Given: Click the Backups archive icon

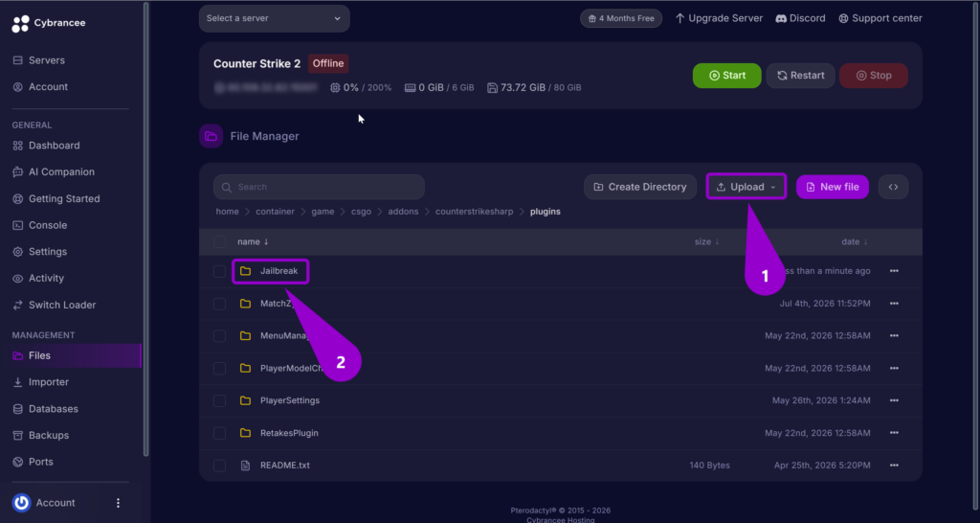Looking at the screenshot, I should pos(17,435).
